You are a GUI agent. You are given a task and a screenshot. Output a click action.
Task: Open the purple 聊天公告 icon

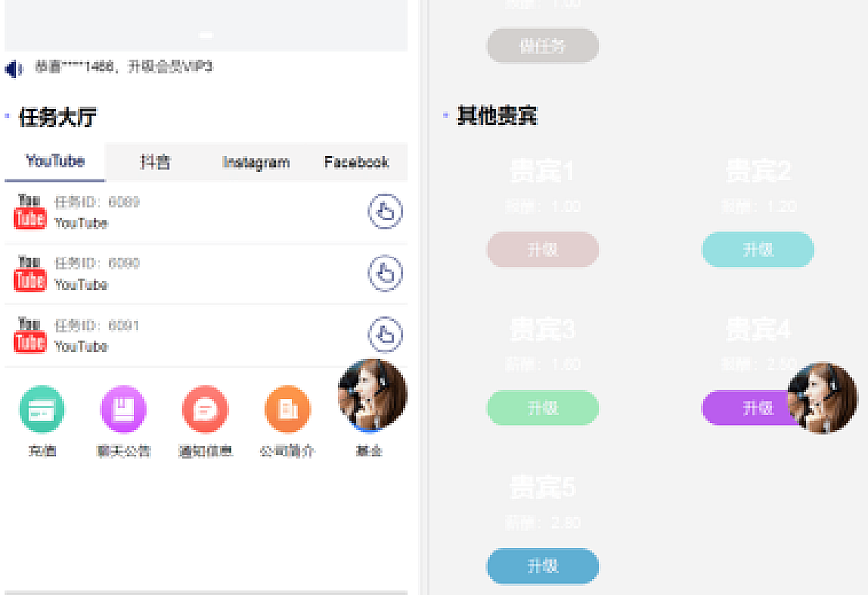(x=124, y=410)
